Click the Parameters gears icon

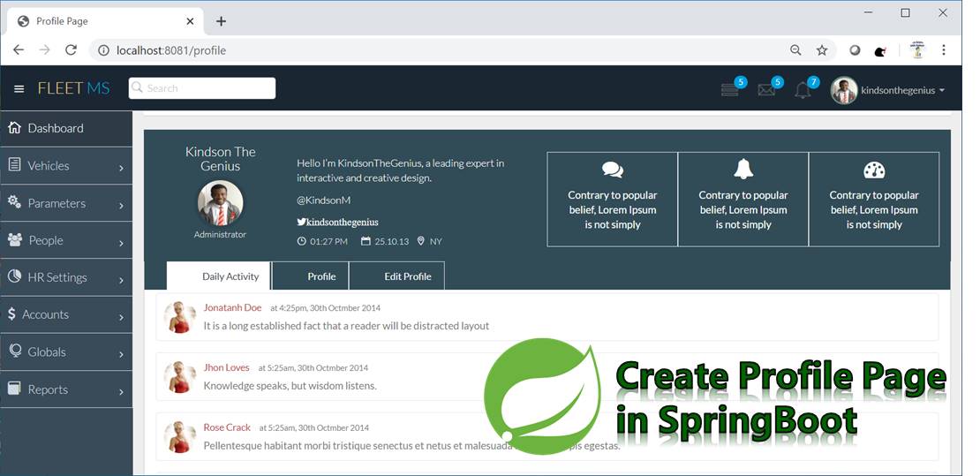[14, 202]
